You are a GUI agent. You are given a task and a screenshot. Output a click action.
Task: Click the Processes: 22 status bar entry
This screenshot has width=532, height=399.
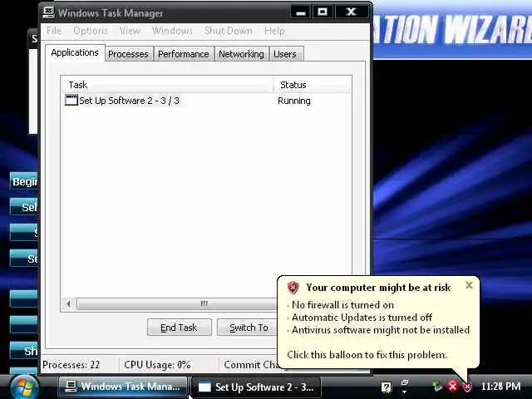point(71,365)
